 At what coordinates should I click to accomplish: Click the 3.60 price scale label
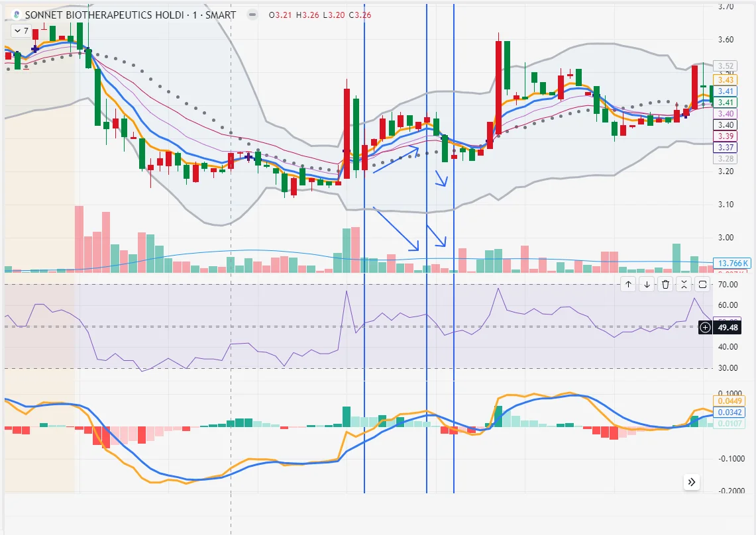726,40
